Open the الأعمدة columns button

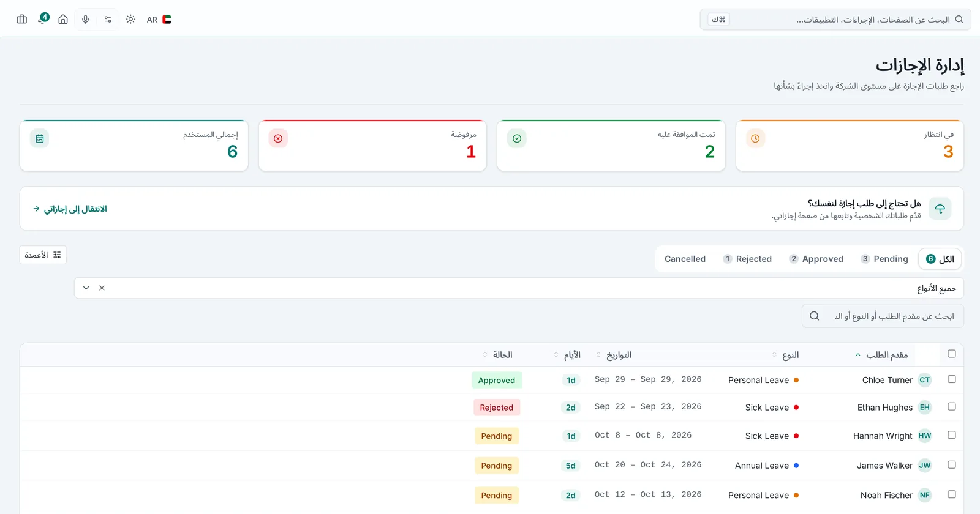[43, 255]
